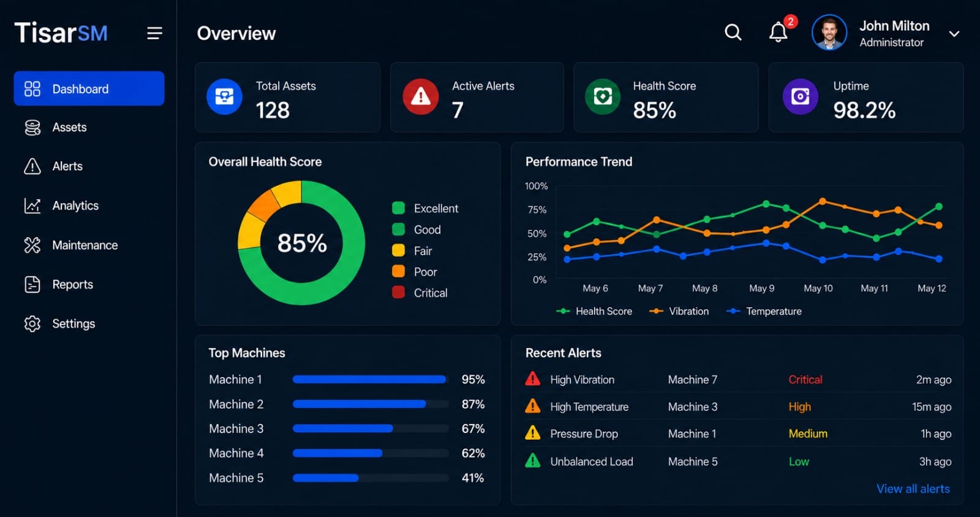Click the High Vibration red alert icon
Image resolution: width=980 pixels, height=517 pixels.
pyautogui.click(x=533, y=379)
